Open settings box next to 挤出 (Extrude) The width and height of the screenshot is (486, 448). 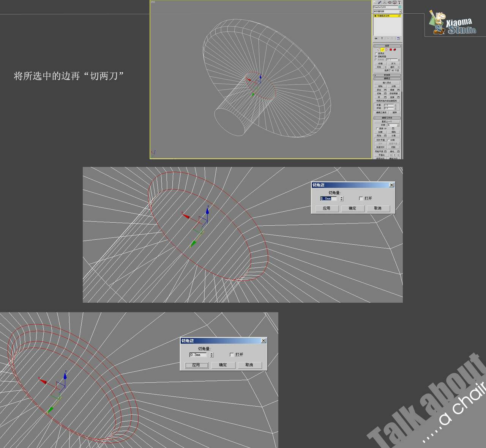click(x=385, y=90)
